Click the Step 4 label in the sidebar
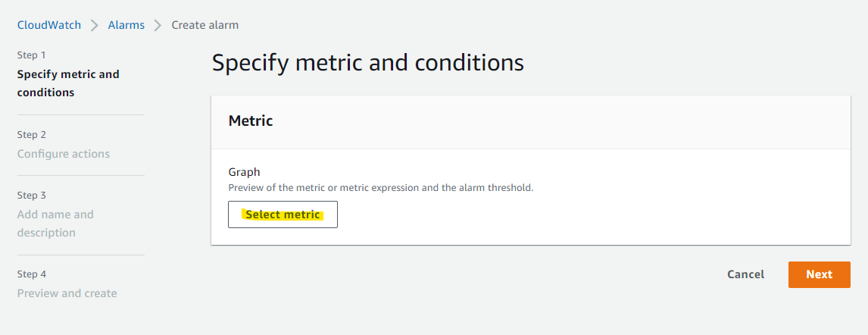This screenshot has height=335, width=868. coord(32,274)
